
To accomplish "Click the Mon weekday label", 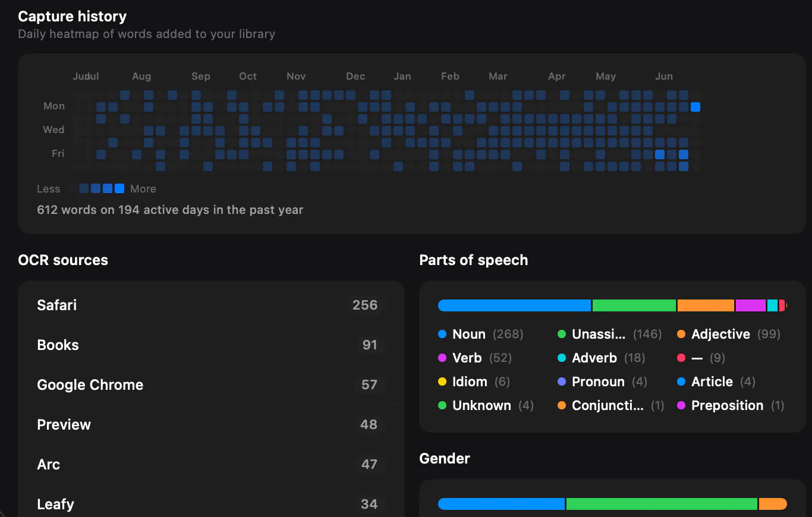I will click(54, 106).
